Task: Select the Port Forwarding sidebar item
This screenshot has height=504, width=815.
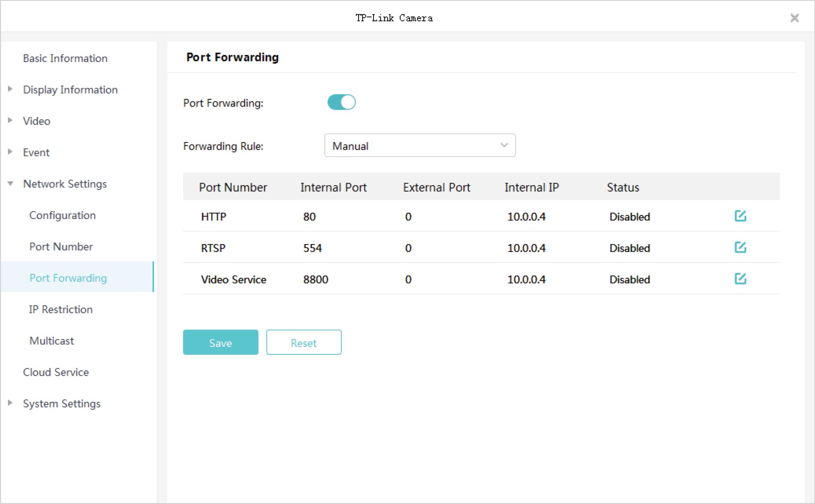Action: click(68, 278)
